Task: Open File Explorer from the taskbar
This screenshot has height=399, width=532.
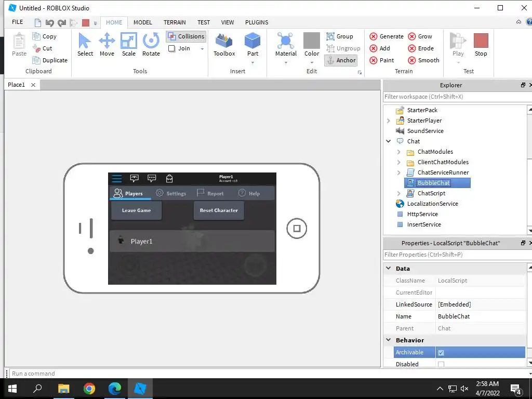Action: [63, 389]
